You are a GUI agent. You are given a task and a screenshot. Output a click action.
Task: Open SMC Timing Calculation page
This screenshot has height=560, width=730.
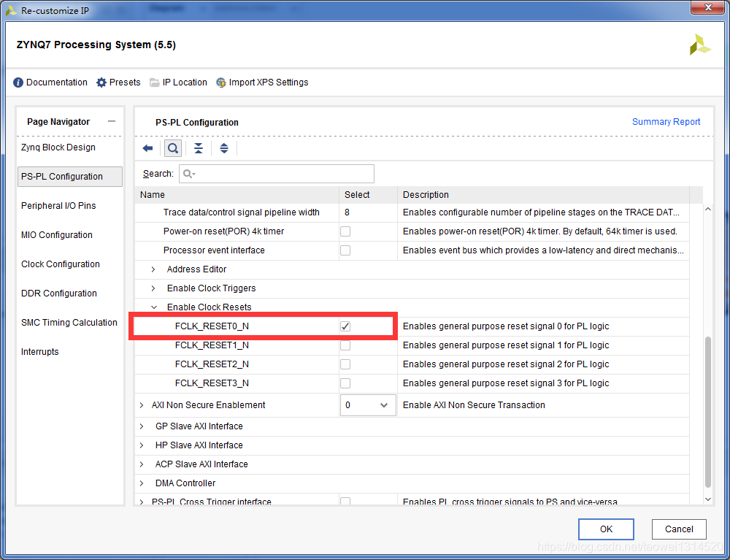pos(69,323)
